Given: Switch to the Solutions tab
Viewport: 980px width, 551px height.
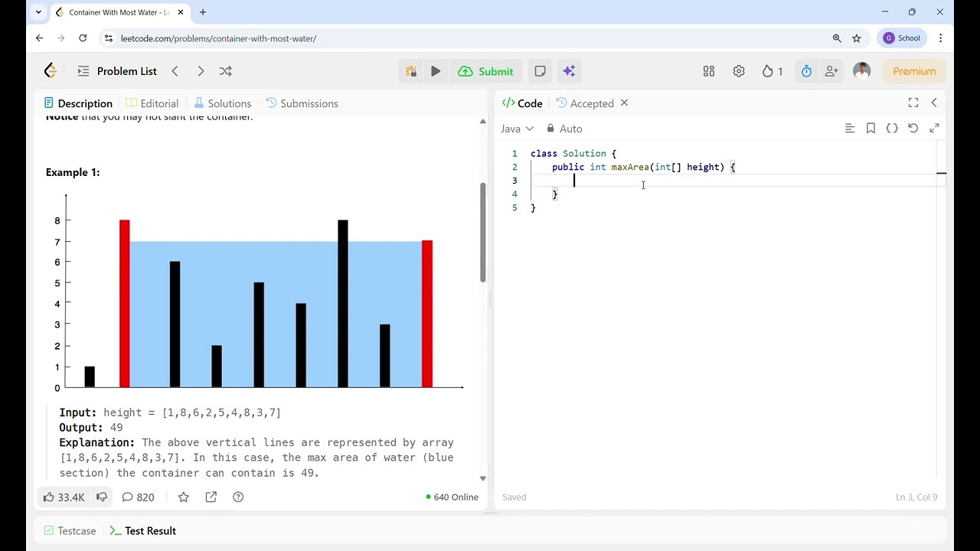Looking at the screenshot, I should tap(222, 103).
